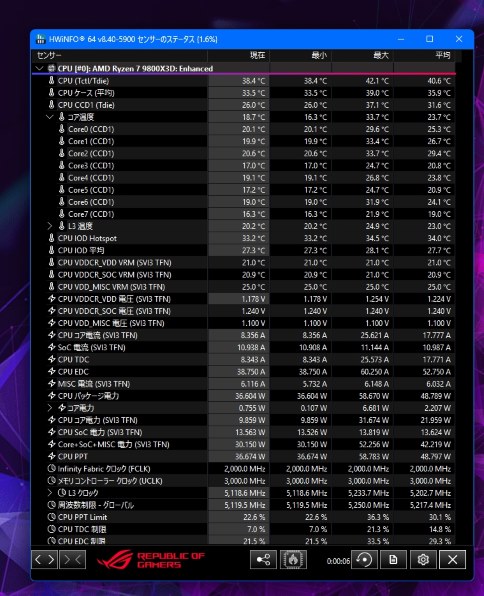
Task: Select the CPU ケース (平均) row
Action: pyautogui.click(x=244, y=93)
